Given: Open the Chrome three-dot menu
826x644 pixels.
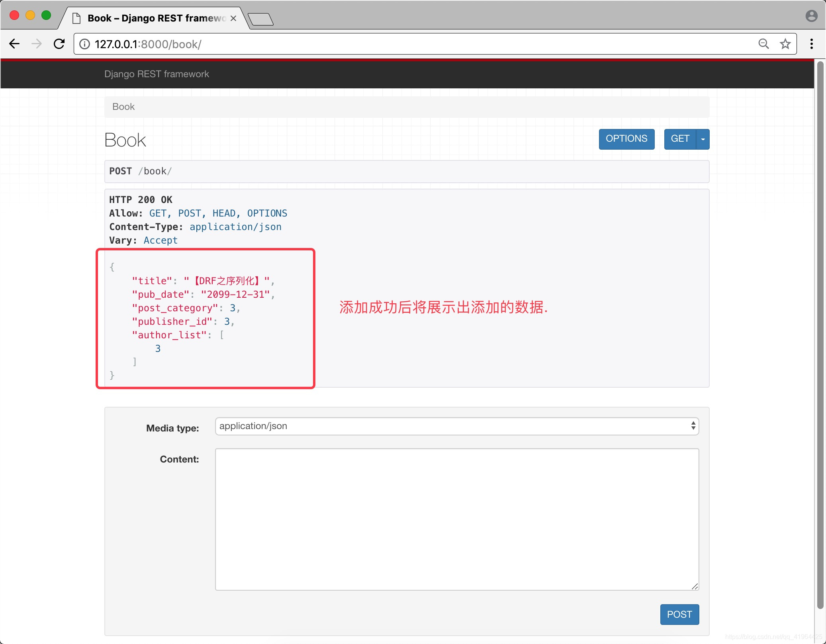Looking at the screenshot, I should [x=811, y=44].
